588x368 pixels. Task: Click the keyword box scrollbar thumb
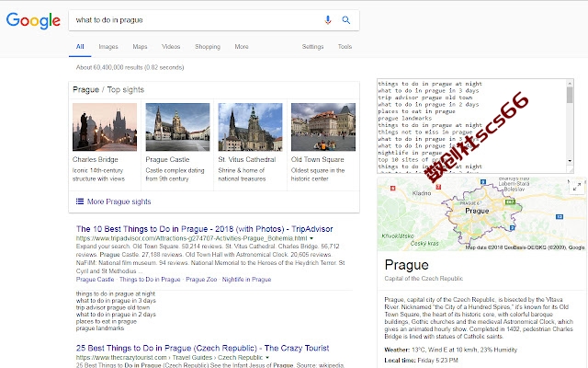(570, 95)
